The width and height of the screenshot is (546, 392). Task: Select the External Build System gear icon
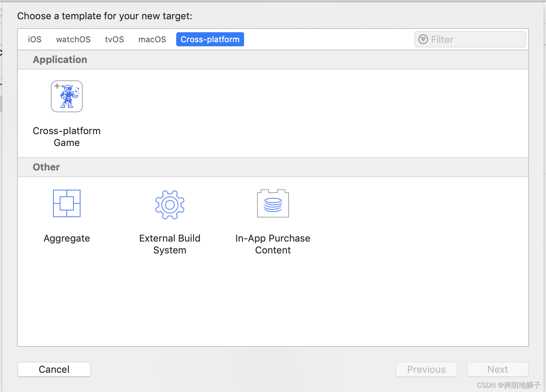pyautogui.click(x=170, y=205)
